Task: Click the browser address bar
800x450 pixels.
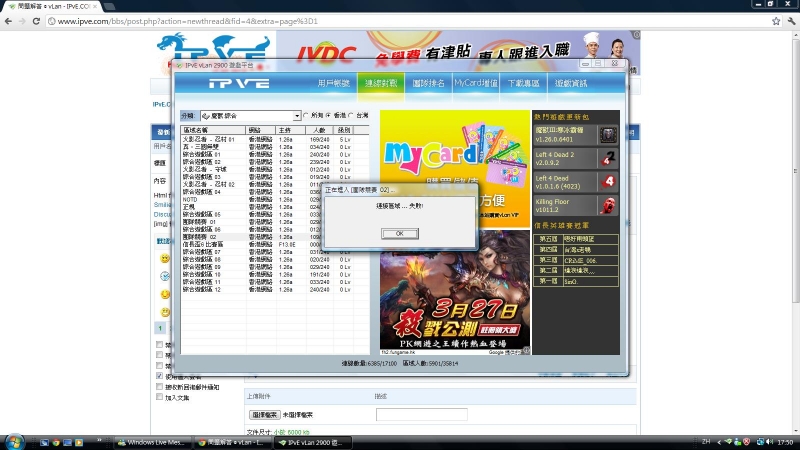Action: (x=408, y=21)
